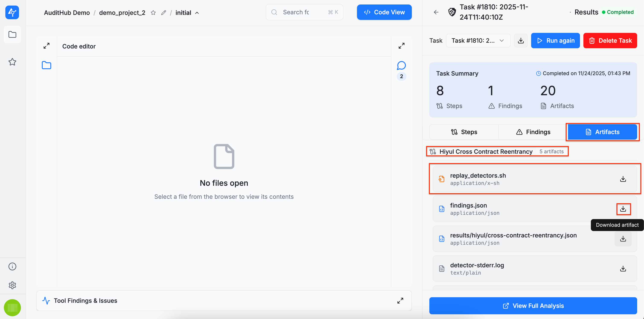Click Run again button

555,41
